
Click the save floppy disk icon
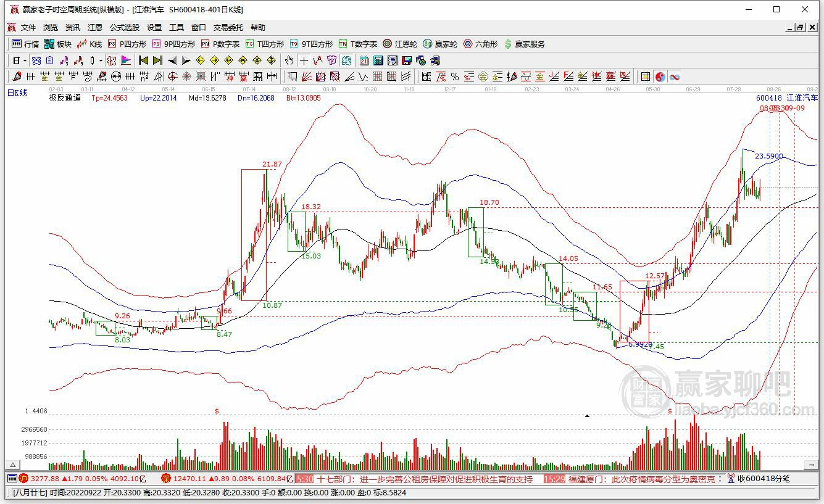(x=407, y=60)
